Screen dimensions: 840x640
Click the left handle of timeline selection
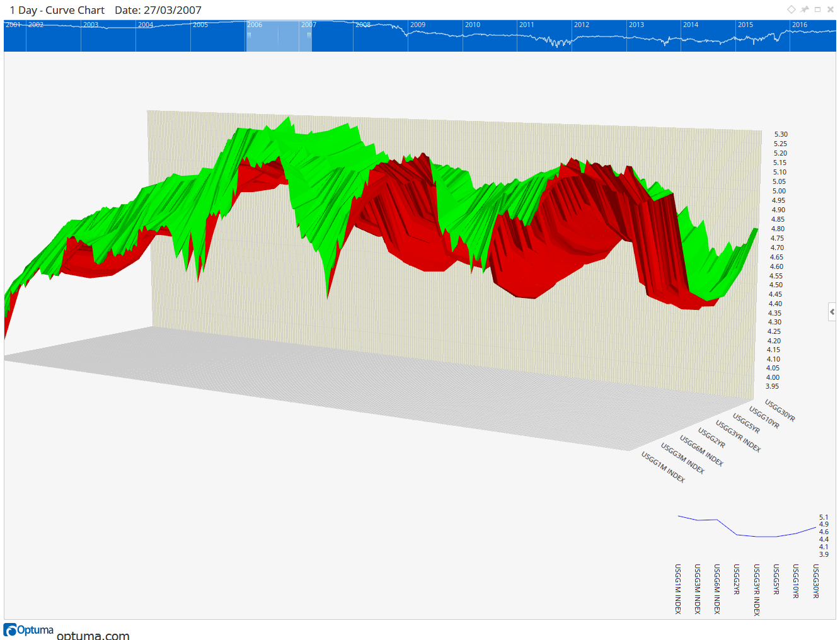pyautogui.click(x=249, y=35)
